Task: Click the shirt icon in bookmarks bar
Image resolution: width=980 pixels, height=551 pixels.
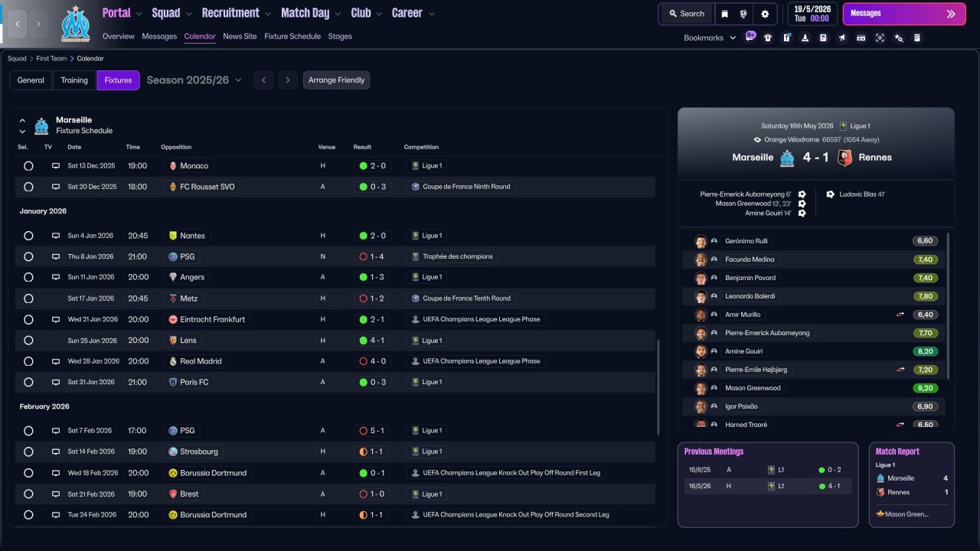Action: coord(768,37)
